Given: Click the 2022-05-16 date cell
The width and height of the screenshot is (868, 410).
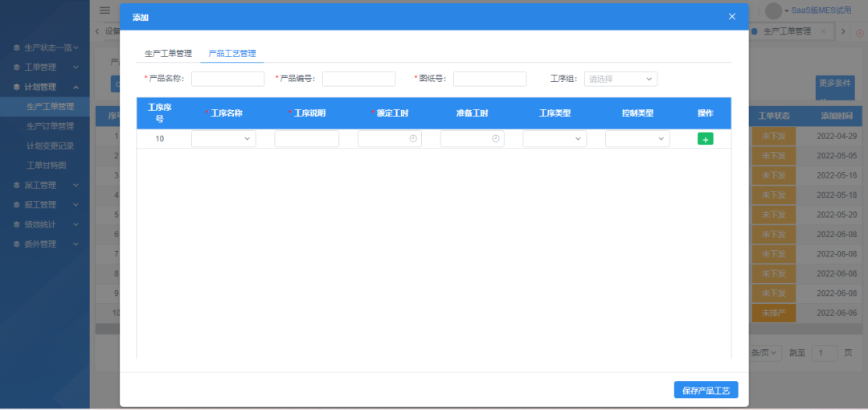Looking at the screenshot, I should (x=837, y=175).
